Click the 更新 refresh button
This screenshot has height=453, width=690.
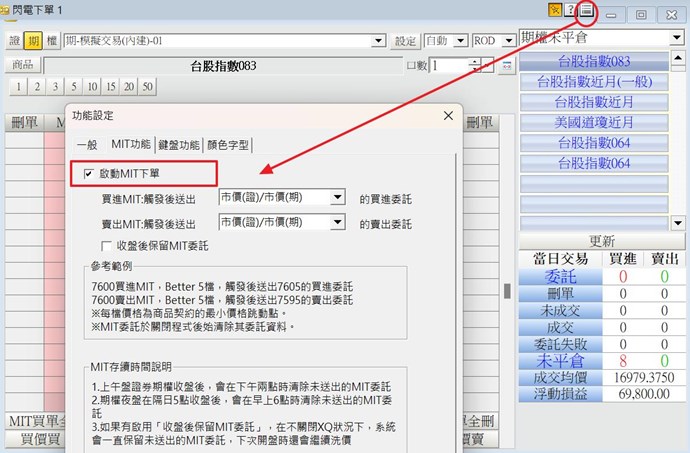pos(602,241)
